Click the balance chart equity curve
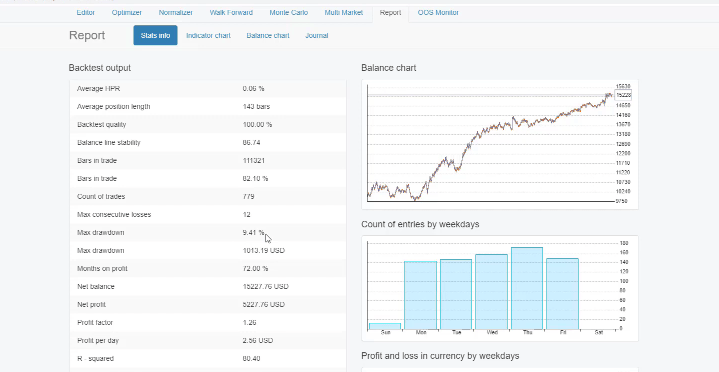This screenshot has width=719, height=372. click(490, 143)
